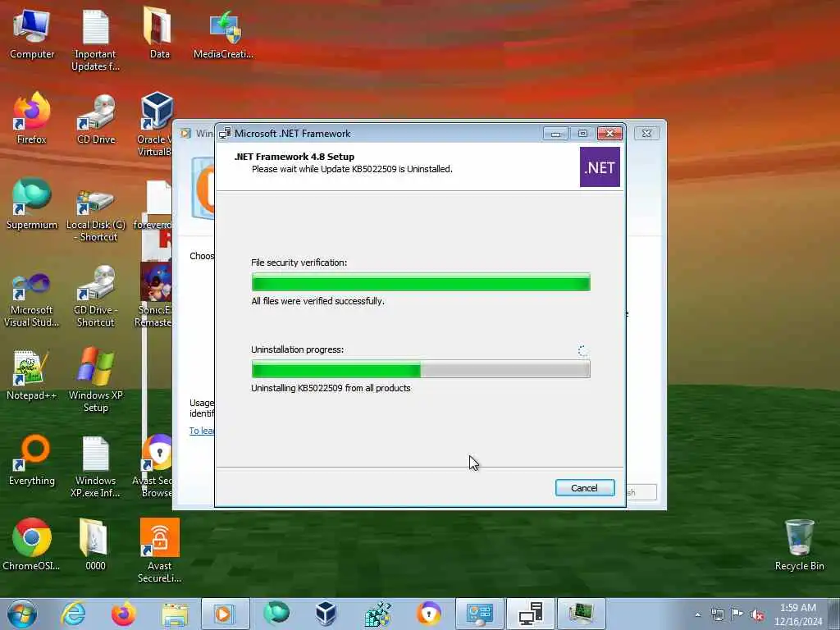Launch Notepad++ from the desktop
This screenshot has width=840, height=630.
(31, 375)
